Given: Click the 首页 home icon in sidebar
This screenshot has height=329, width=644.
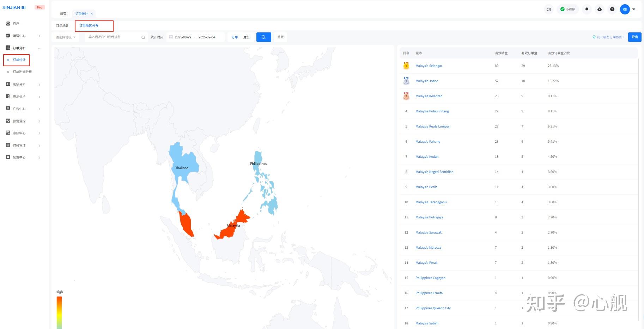Looking at the screenshot, I should tap(8, 23).
